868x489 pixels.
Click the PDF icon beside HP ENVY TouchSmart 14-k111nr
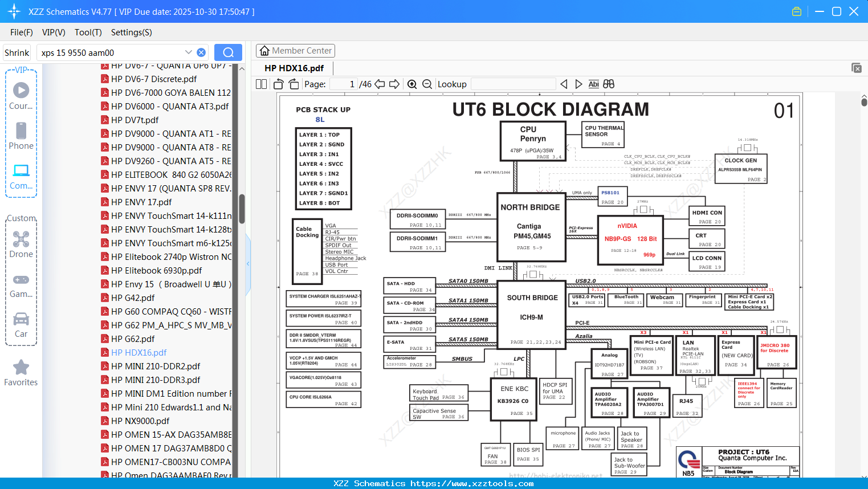[x=105, y=215]
